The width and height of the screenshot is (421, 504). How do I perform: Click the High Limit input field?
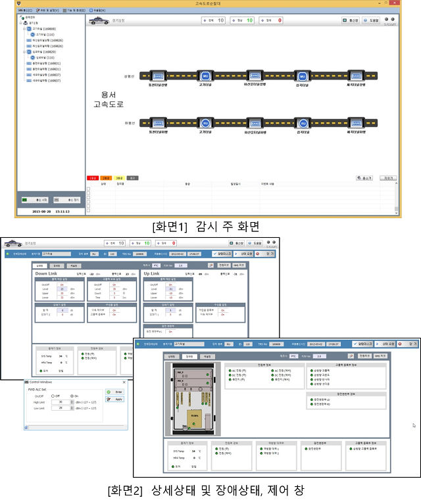coord(61,402)
